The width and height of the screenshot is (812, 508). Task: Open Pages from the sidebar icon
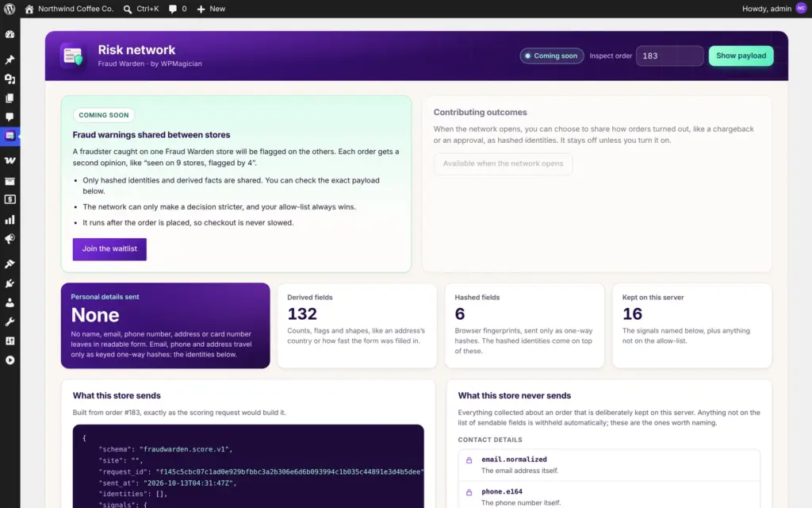point(10,98)
